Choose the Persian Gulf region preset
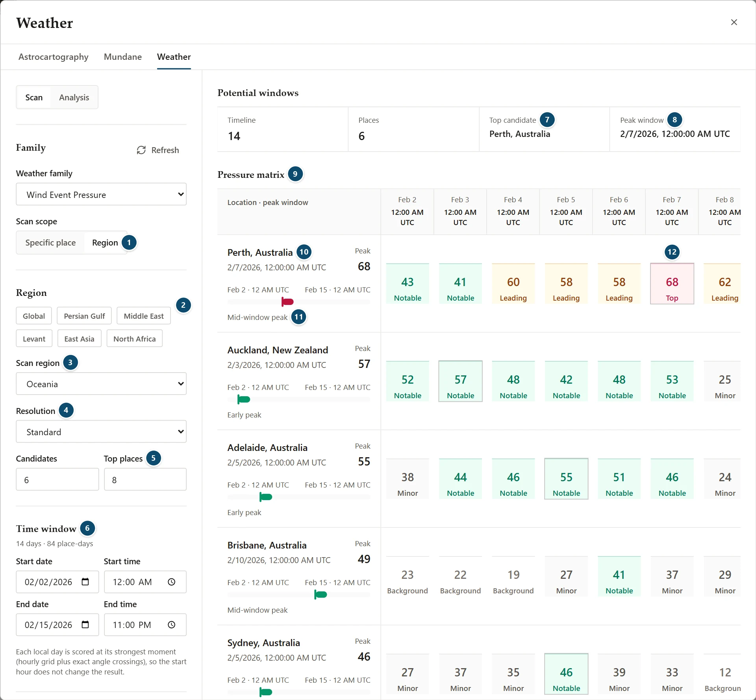 tap(84, 316)
